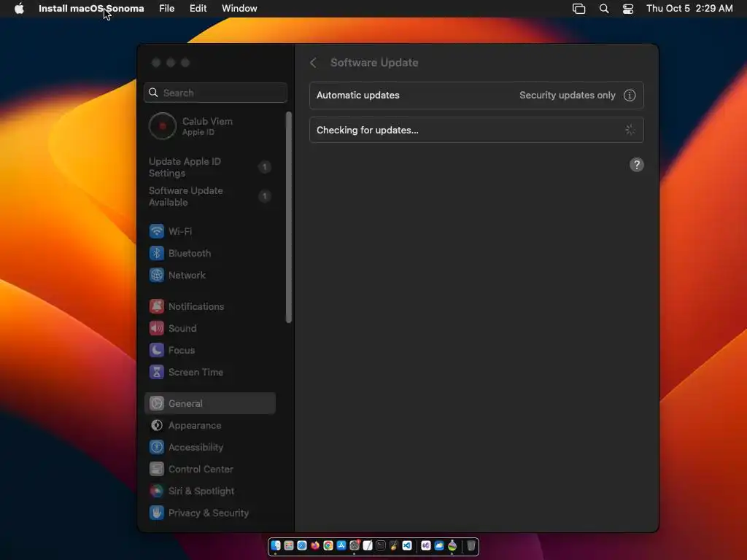This screenshot has width=747, height=560.
Task: Open Software Update help question mark
Action: click(x=636, y=165)
